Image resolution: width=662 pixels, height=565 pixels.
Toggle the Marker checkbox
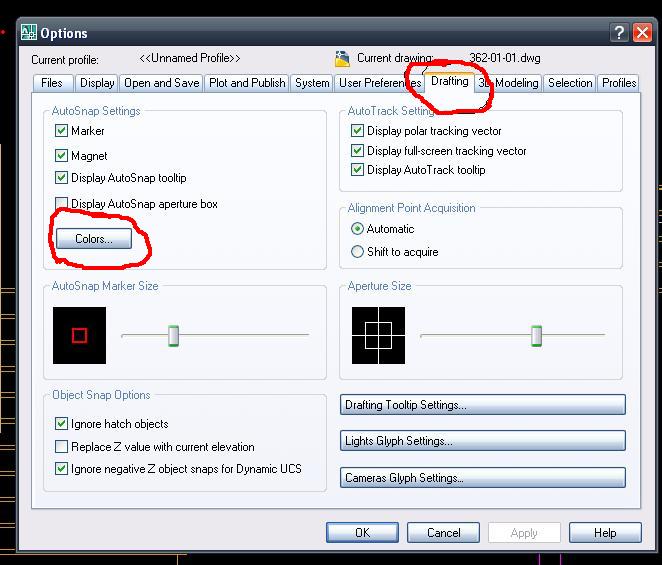(61, 130)
